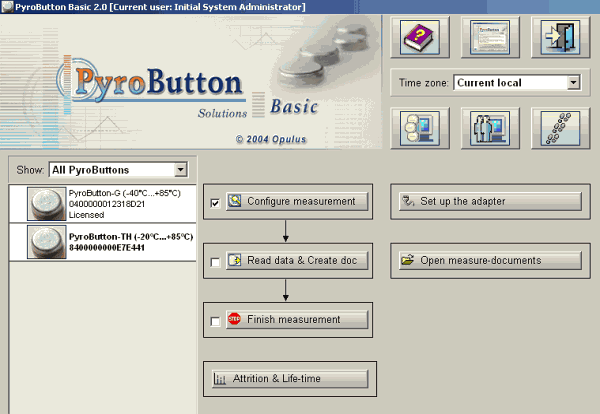Click the PyroButton-TH device thumbnail

(x=47, y=242)
